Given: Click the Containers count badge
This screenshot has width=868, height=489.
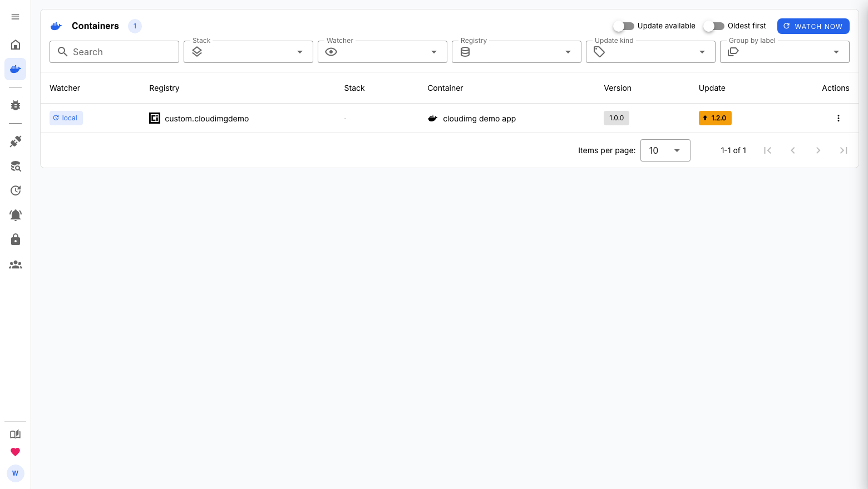Looking at the screenshot, I should [x=135, y=26].
